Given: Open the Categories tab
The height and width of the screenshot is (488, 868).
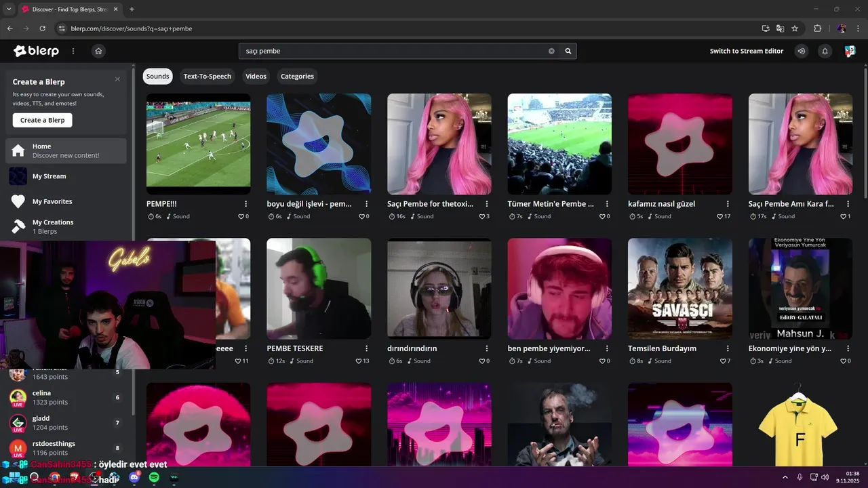Looking at the screenshot, I should tap(297, 76).
